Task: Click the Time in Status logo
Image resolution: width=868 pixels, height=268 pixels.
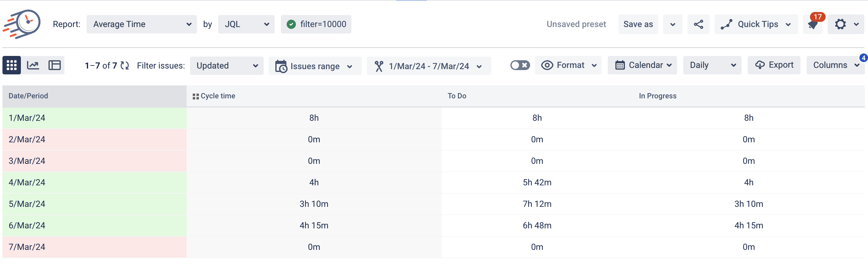Action: point(22,24)
